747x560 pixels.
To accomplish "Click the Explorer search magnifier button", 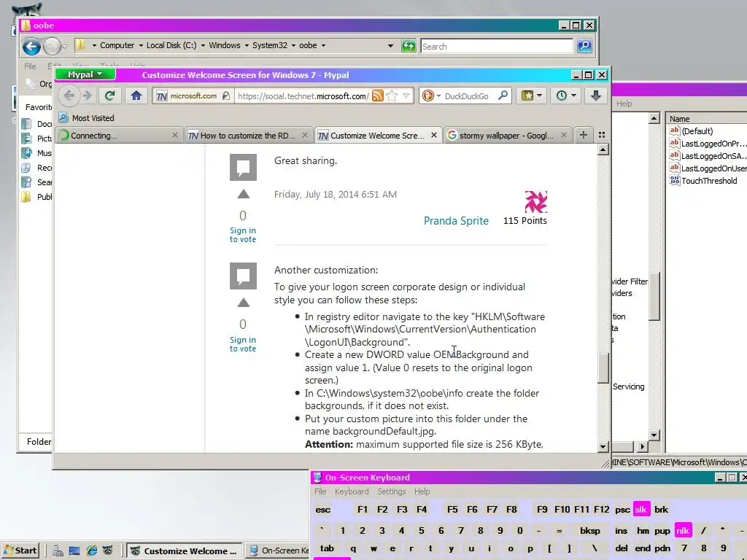I will [x=584, y=46].
